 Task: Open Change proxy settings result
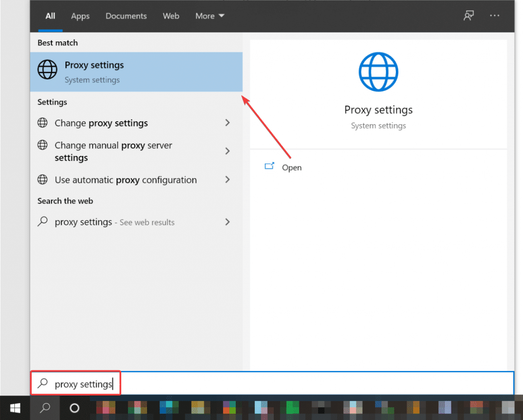(101, 123)
